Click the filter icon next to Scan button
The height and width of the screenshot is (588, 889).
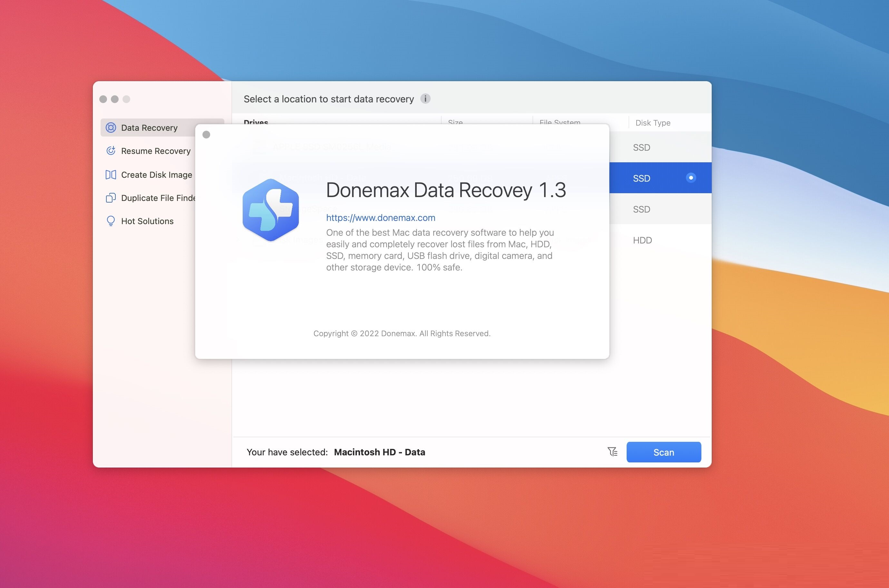[x=612, y=451]
